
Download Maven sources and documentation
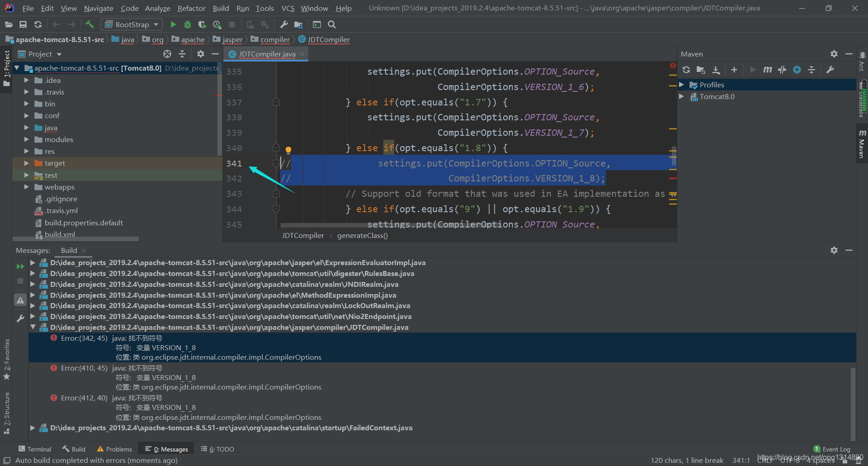(x=716, y=70)
